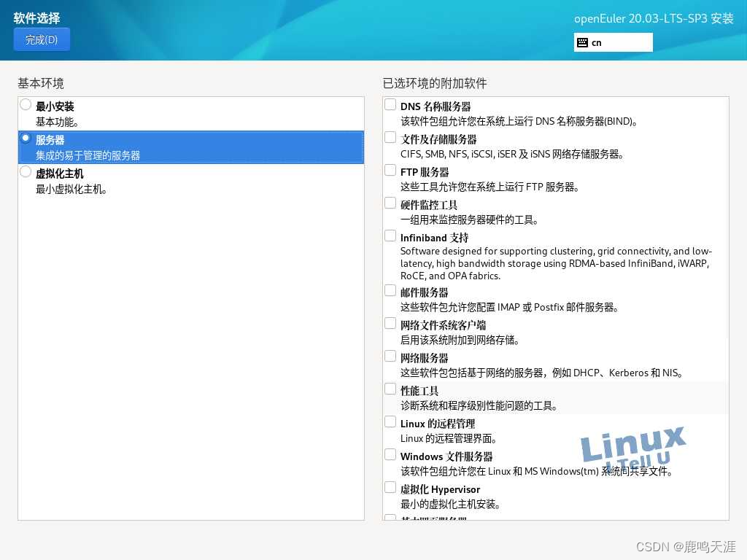Tick the 网络文件系统客户端 checkbox
The height and width of the screenshot is (560, 747).
390,323
